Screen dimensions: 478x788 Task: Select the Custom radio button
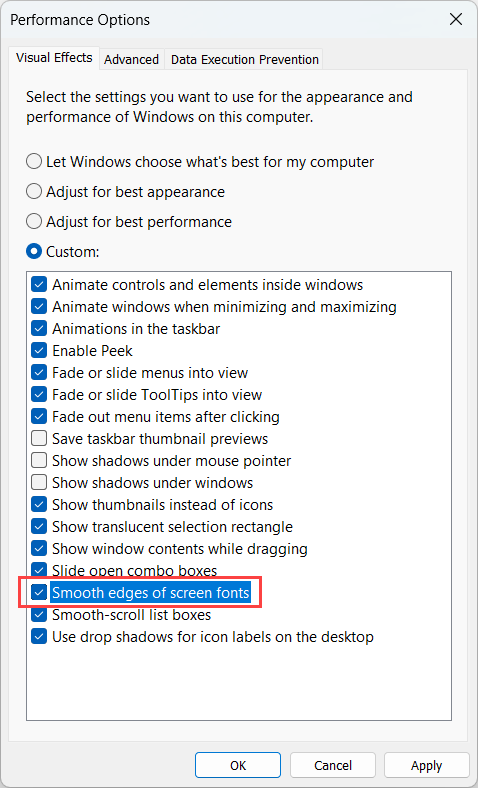[34, 251]
